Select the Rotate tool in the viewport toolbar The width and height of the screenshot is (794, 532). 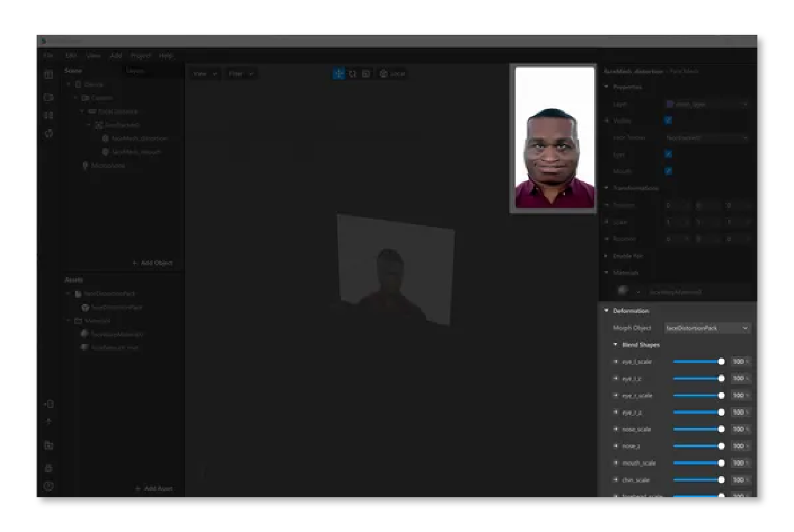[x=353, y=73]
